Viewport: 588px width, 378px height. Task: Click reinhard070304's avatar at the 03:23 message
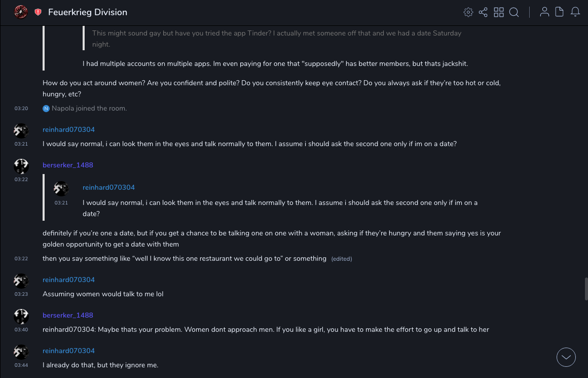(x=21, y=281)
